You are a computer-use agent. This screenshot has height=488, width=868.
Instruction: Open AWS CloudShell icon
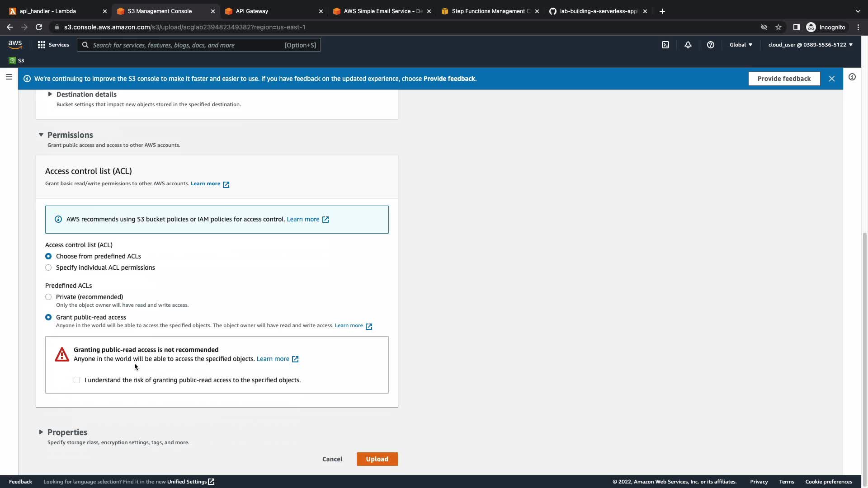665,45
